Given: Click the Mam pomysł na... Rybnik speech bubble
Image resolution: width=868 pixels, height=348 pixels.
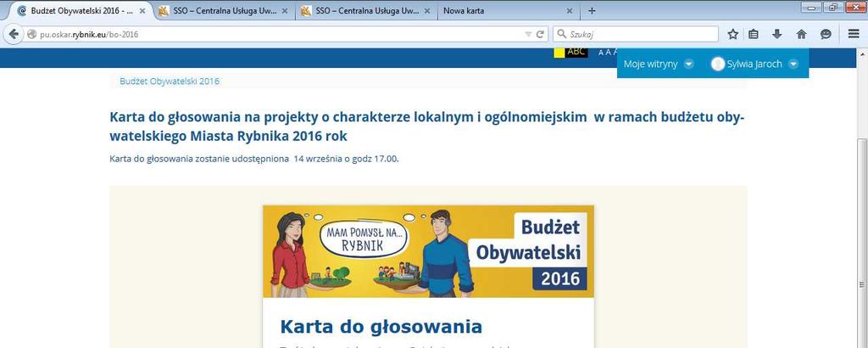Looking at the screenshot, I should (363, 239).
